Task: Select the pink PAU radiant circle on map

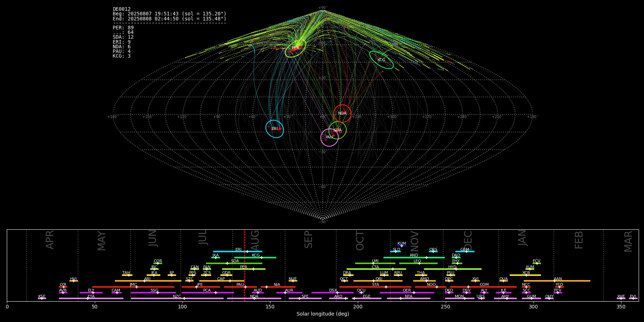Action: [x=330, y=137]
